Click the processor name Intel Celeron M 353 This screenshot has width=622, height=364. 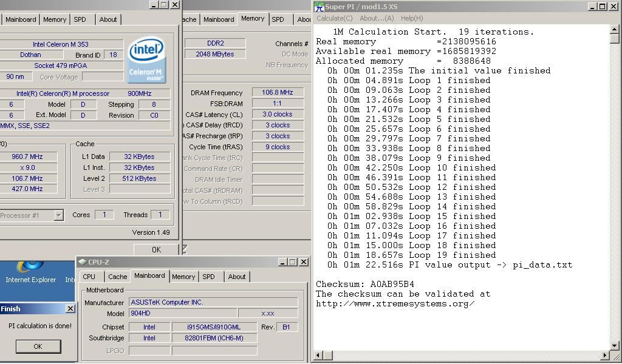[61, 44]
